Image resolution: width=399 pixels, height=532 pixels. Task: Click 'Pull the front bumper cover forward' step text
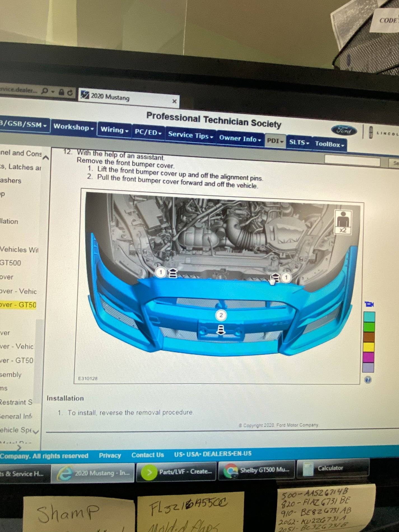177,181
